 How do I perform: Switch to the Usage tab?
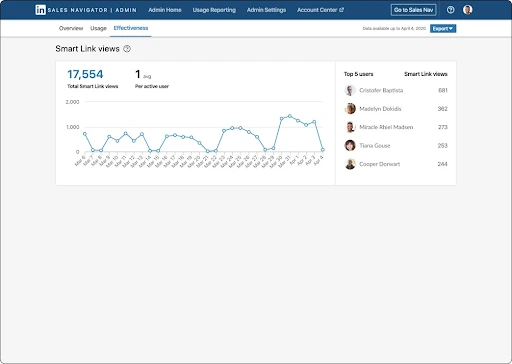(x=98, y=28)
